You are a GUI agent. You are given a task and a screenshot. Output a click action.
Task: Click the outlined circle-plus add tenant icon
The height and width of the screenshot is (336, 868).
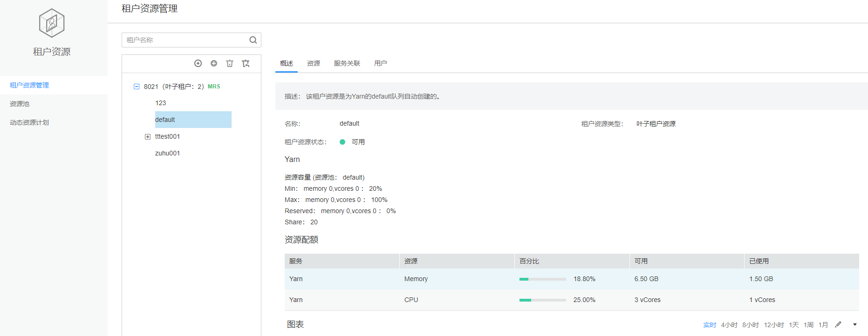pyautogui.click(x=198, y=63)
